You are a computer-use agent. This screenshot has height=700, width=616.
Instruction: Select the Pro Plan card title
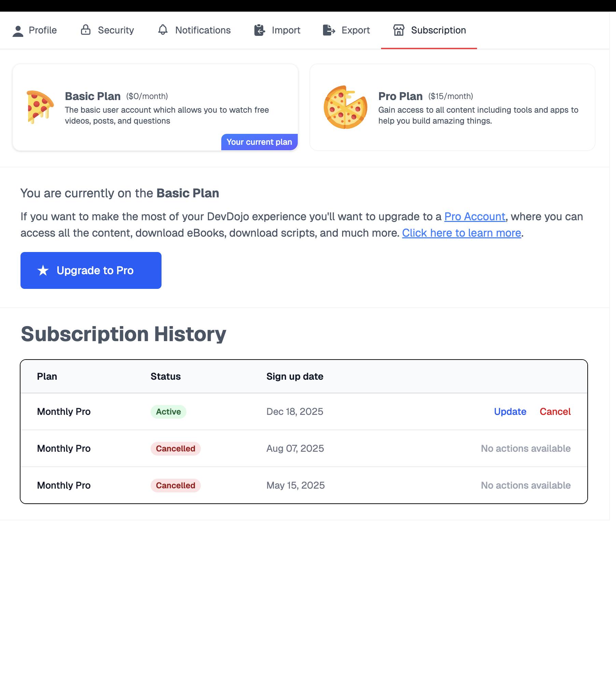tap(400, 96)
